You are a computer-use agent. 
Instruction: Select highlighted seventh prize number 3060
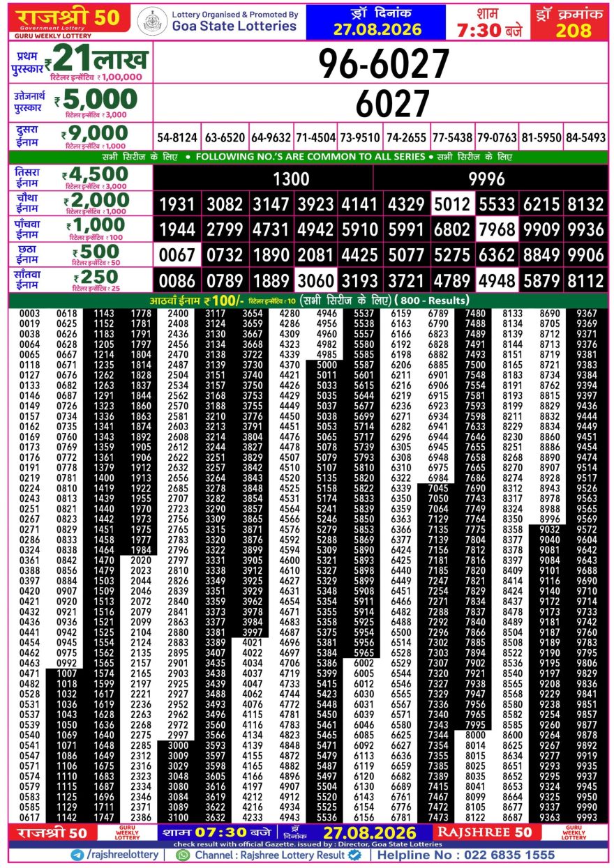point(315,281)
